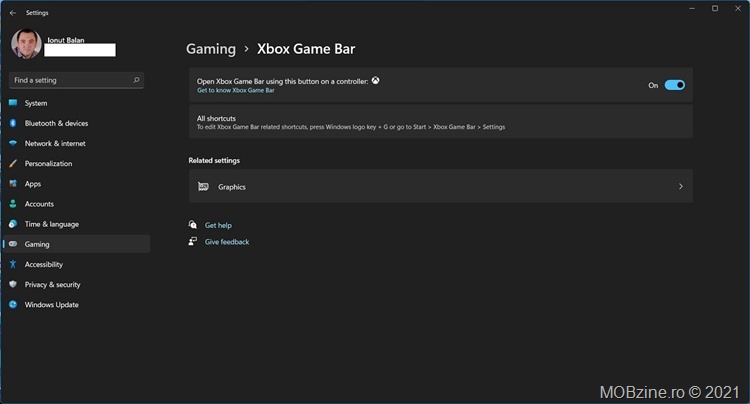Click the Gaming controller icon
Viewport: 750px width, 404px height.
(13, 244)
